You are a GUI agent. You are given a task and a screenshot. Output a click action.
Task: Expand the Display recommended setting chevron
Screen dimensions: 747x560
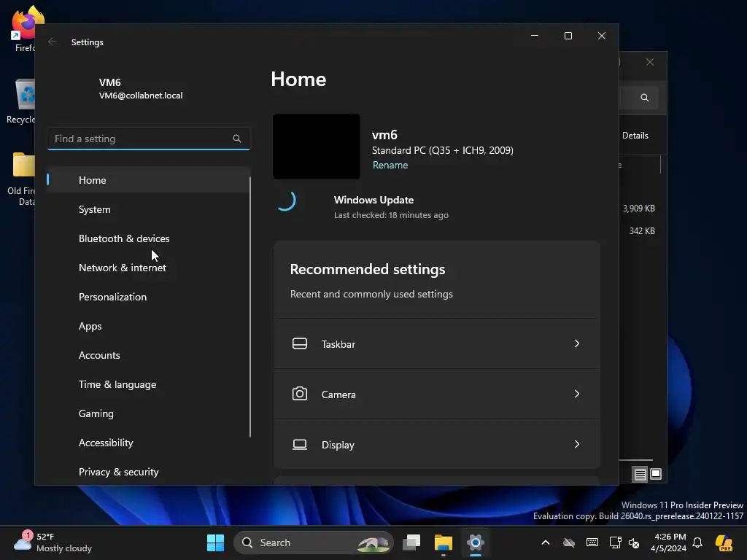click(x=577, y=444)
